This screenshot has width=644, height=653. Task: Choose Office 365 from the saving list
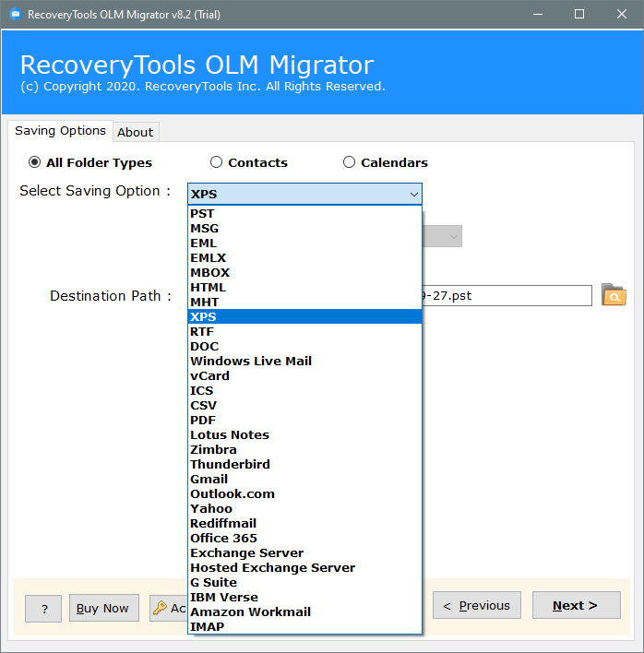[x=304, y=539]
